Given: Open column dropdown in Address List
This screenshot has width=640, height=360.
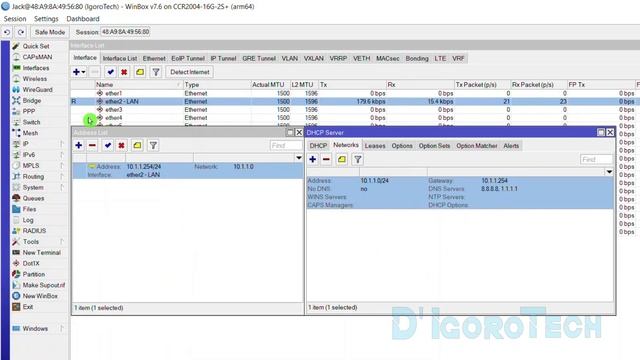Looking at the screenshot, I should (x=299, y=158).
